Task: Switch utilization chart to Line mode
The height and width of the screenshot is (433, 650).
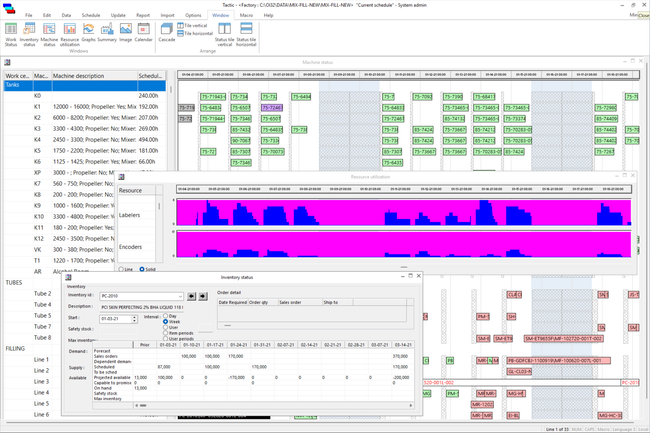Action: click(x=123, y=268)
